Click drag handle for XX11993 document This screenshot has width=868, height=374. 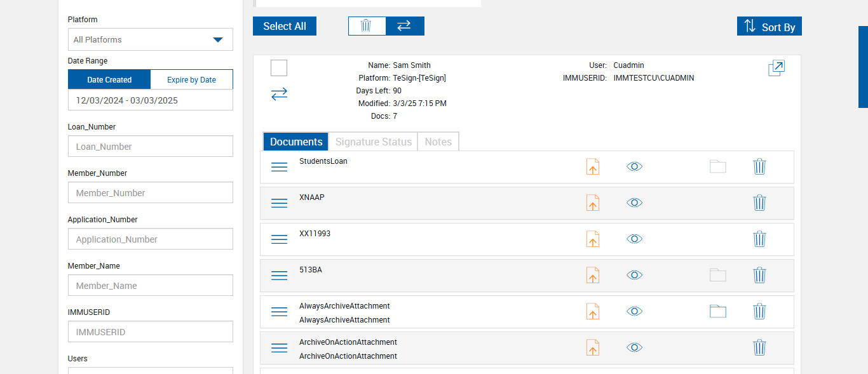point(280,239)
